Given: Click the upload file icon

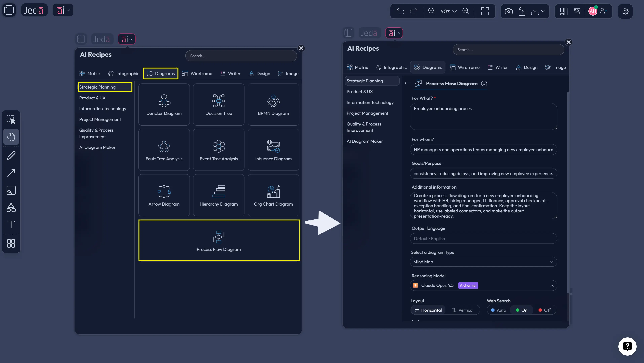Looking at the screenshot, I should (x=522, y=11).
